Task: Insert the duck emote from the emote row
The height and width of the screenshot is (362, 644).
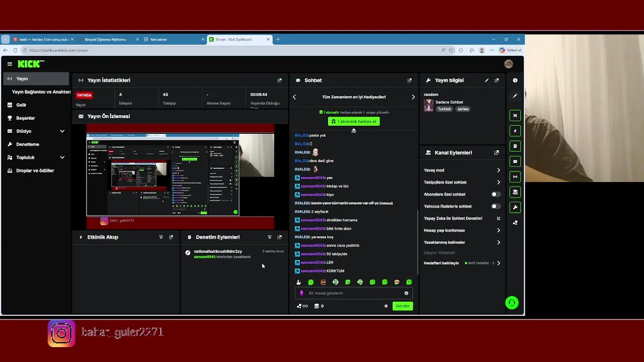Action: tap(298, 282)
